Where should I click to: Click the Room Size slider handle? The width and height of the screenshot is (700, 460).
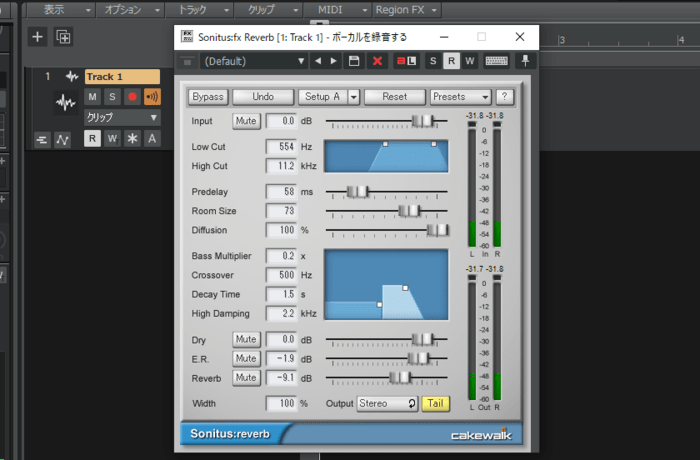409,211
